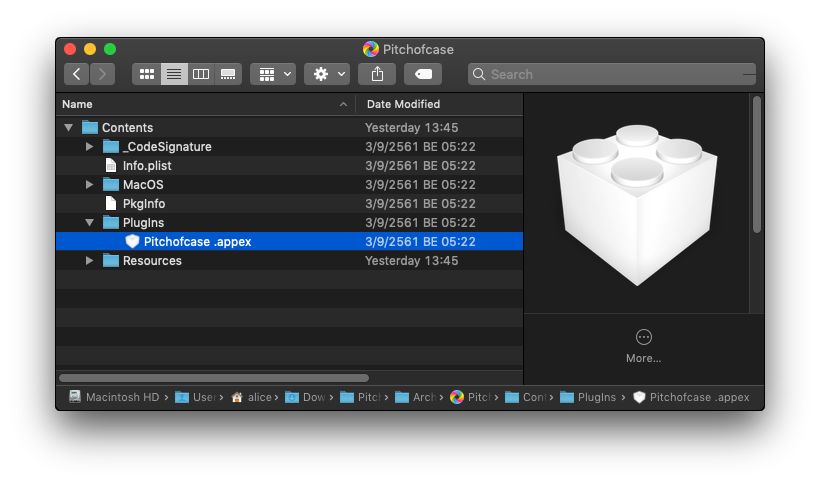This screenshot has width=820, height=484.
Task: Sort by Date Modified column header
Action: point(403,104)
